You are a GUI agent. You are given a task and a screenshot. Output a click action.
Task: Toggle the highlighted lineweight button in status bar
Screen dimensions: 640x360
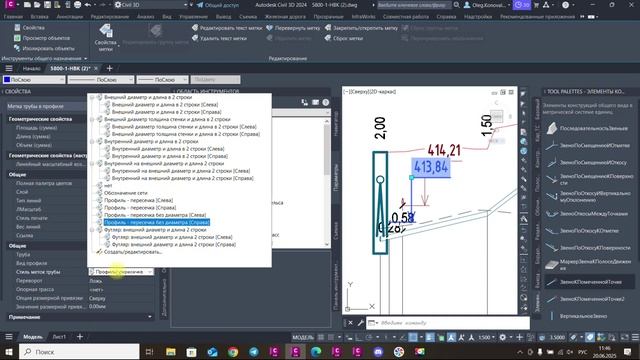click(430, 337)
